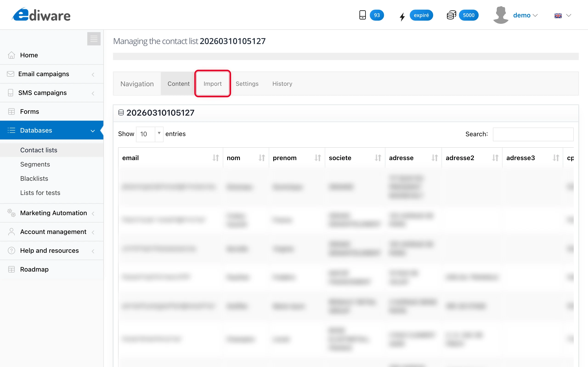Image resolution: width=588 pixels, height=367 pixels.
Task: Toggle sorting on the societe column
Action: pos(378,158)
